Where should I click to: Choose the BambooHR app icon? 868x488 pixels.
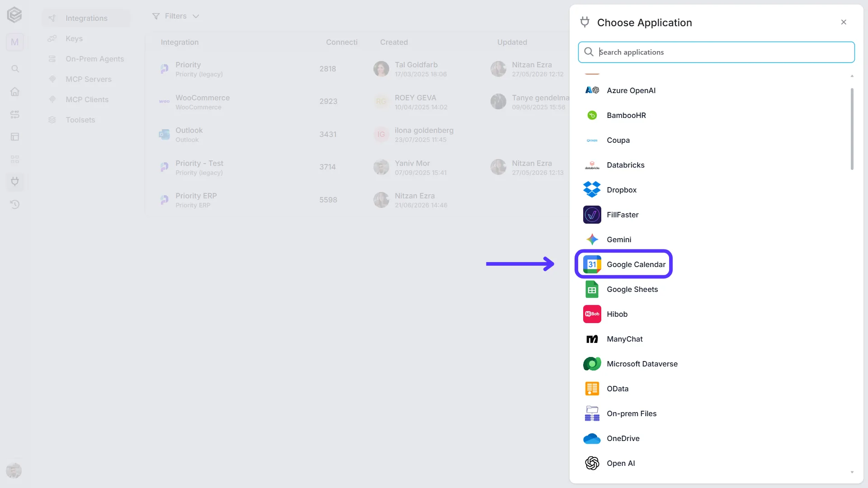tap(592, 115)
